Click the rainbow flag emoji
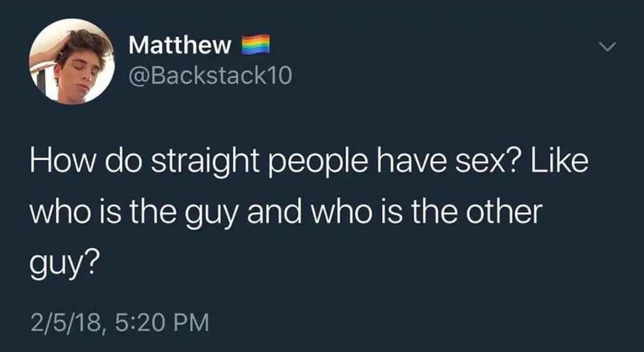Viewport: 644px width, 352px height. tap(255, 45)
